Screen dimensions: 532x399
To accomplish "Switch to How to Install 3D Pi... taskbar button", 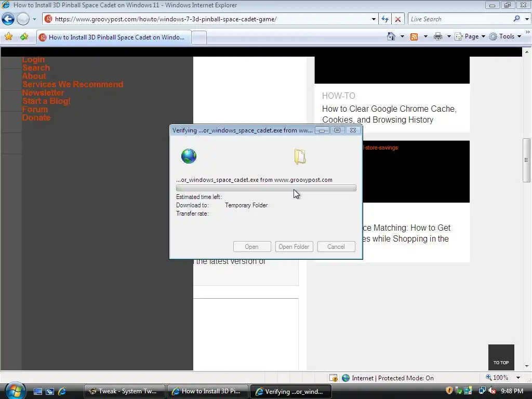I will 207,392.
